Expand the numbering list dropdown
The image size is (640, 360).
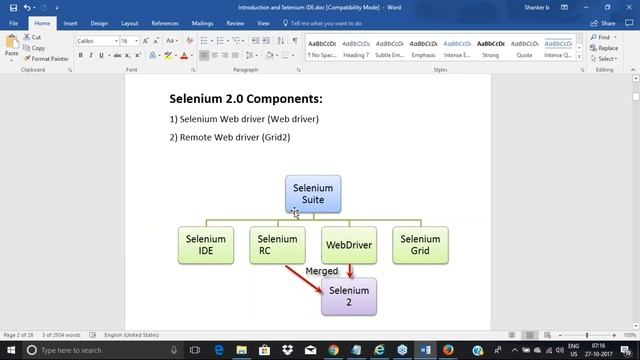click(x=228, y=41)
